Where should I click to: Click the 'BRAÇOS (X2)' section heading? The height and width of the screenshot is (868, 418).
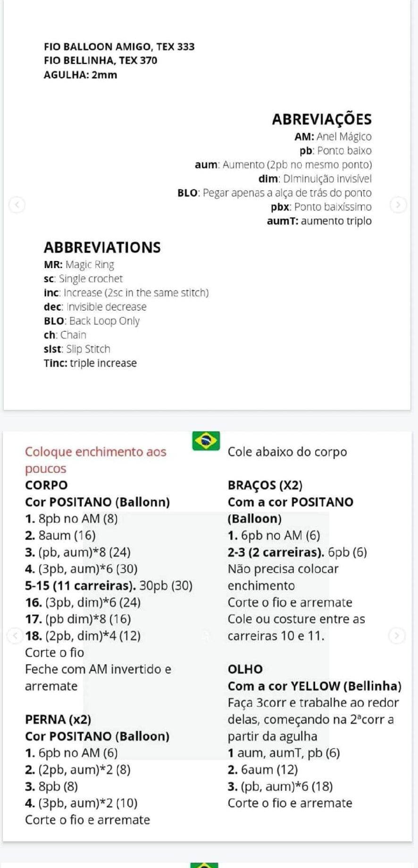point(265,485)
